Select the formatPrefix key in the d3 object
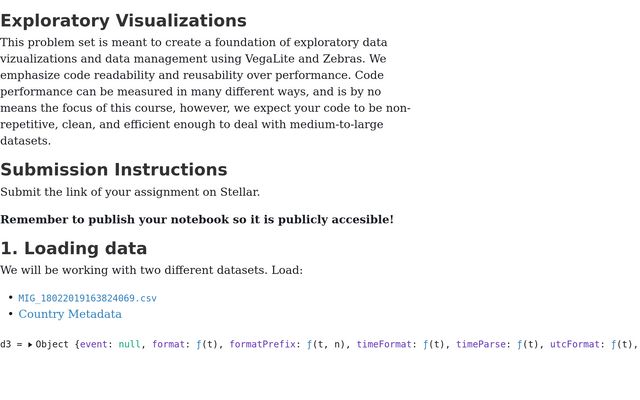 [x=262, y=344]
